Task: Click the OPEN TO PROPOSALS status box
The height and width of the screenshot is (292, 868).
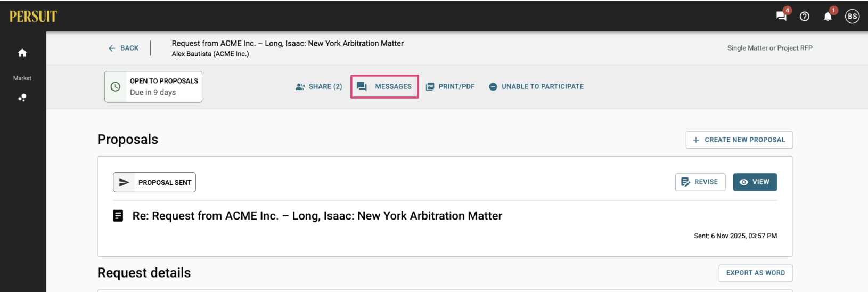Action: click(x=153, y=86)
